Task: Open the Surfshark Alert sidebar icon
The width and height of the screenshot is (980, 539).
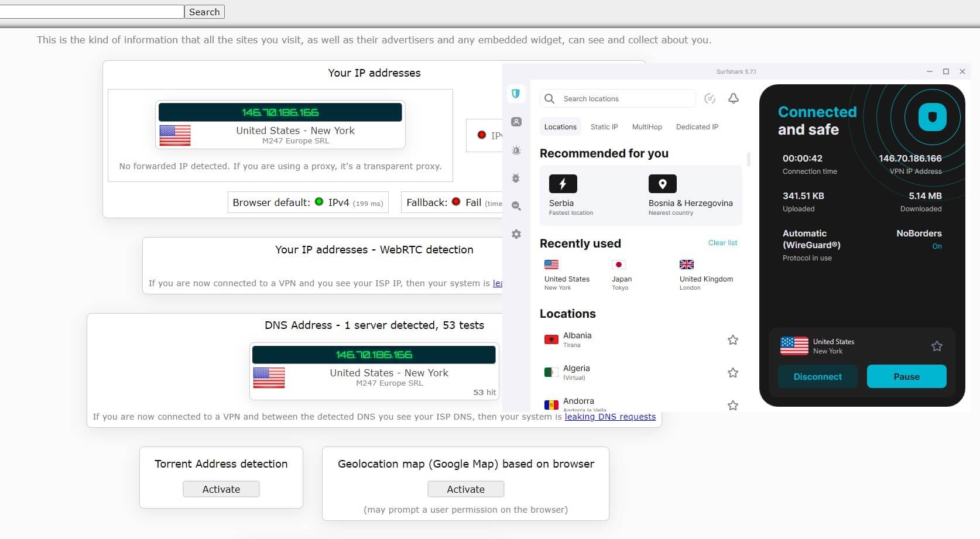Action: pyautogui.click(x=516, y=150)
